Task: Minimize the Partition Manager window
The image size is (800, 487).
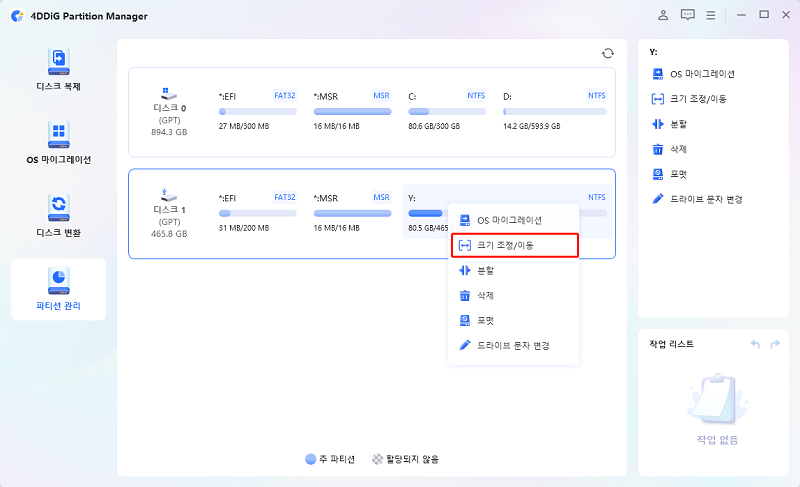Action: tap(741, 15)
